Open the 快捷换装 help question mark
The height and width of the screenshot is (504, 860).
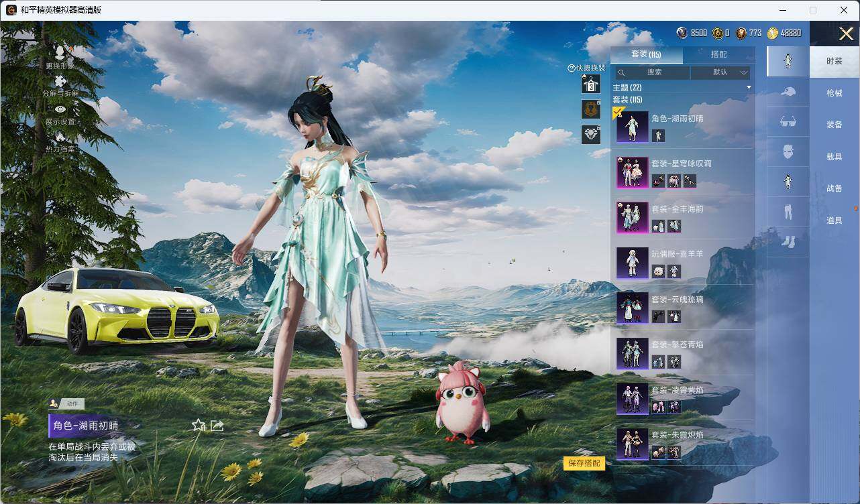click(x=572, y=68)
